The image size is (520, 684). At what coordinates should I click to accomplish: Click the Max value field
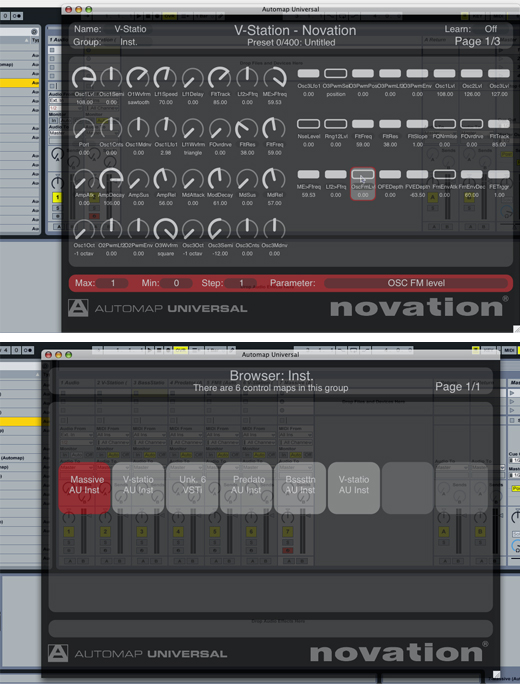click(x=112, y=283)
